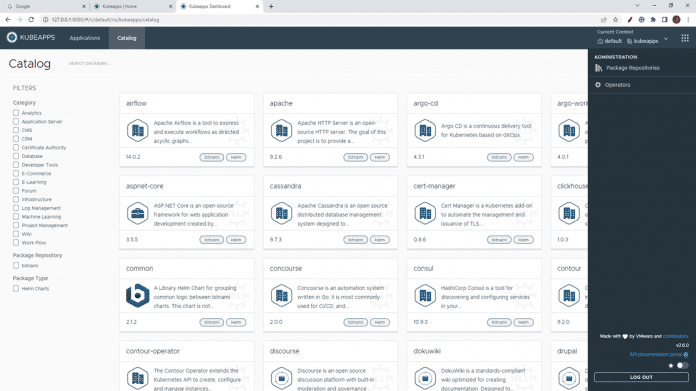Screen dimensions: 696x391
Task: Tick the bitnami package repository checkbox
Action: (16, 265)
